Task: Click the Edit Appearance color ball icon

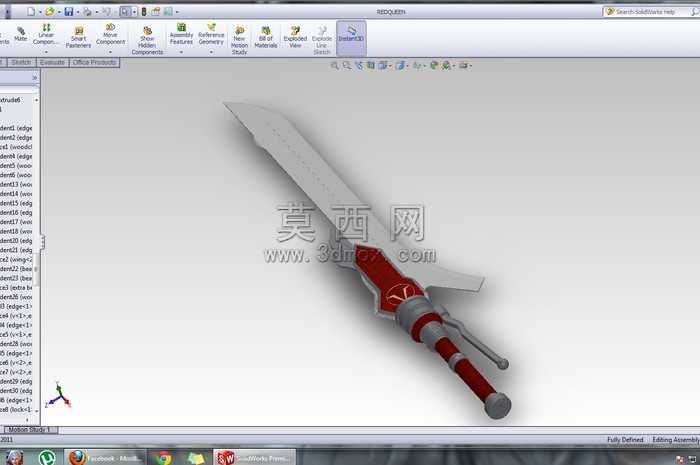Action: point(433,66)
